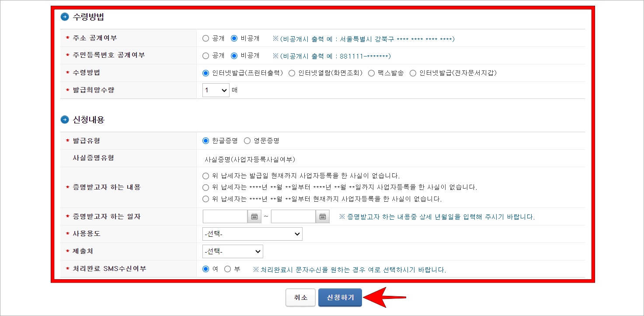
Task: Choose 인터넷발급(전자문서지갑) receipt method
Action: [x=413, y=73]
